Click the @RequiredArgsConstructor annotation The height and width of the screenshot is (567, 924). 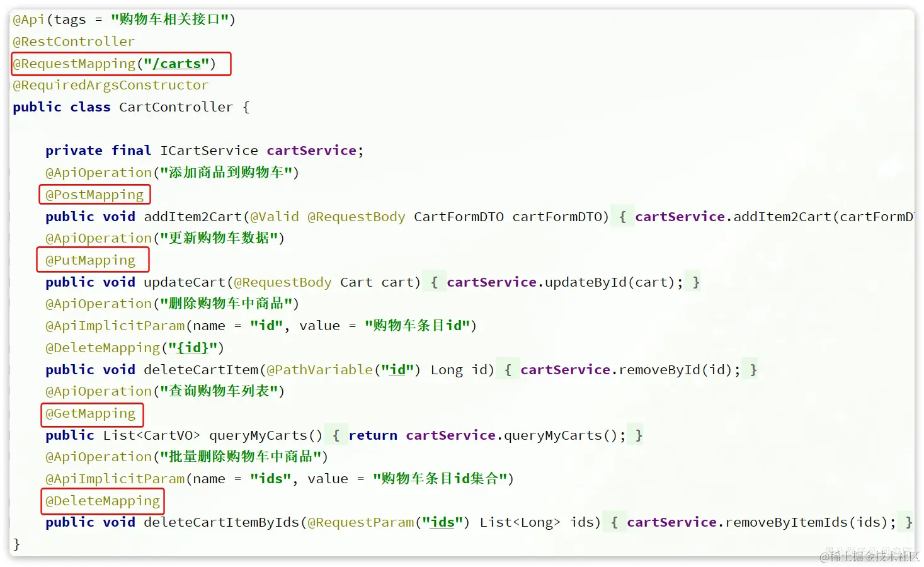[110, 85]
